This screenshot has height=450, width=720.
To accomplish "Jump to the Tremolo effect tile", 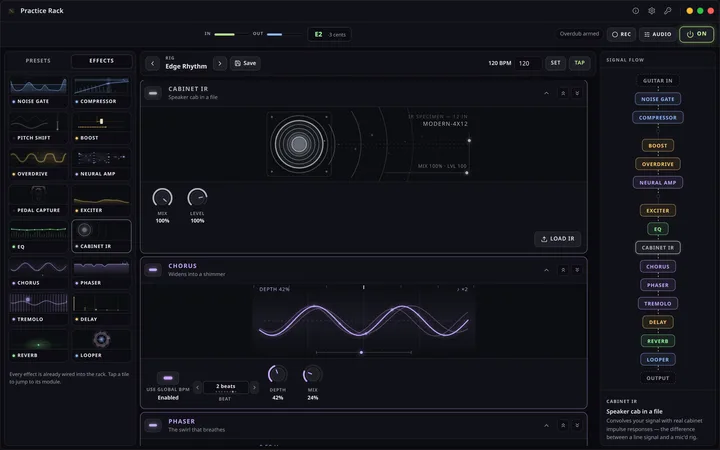I will click(x=38, y=309).
